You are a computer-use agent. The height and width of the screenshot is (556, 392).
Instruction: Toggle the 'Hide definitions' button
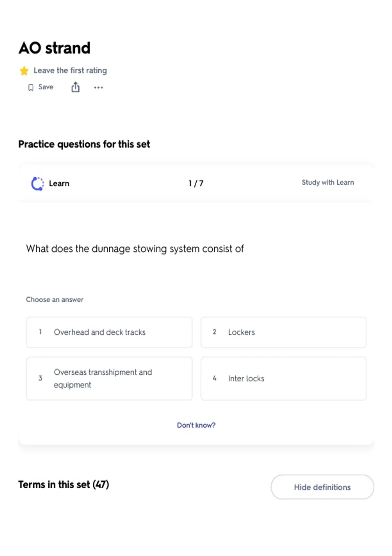pos(322,487)
